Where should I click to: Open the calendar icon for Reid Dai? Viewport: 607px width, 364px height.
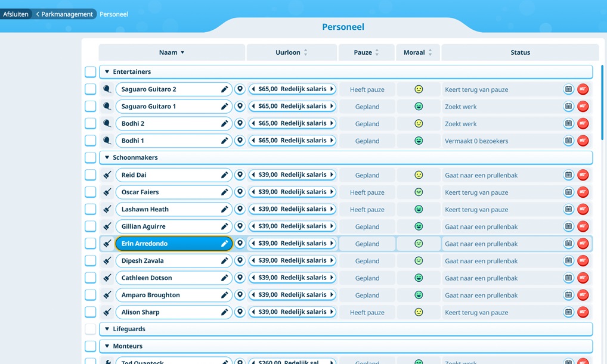pyautogui.click(x=568, y=175)
